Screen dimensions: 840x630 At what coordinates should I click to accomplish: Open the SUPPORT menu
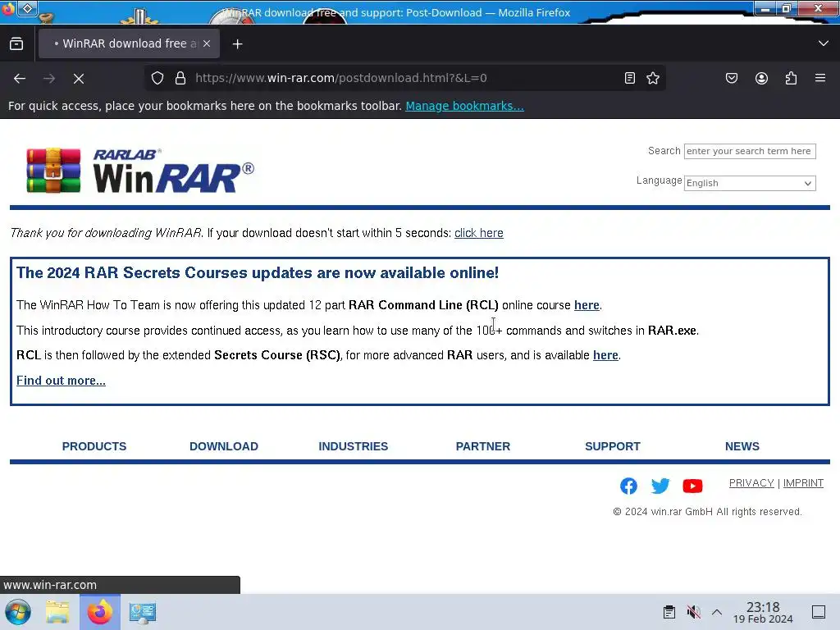[x=612, y=446]
